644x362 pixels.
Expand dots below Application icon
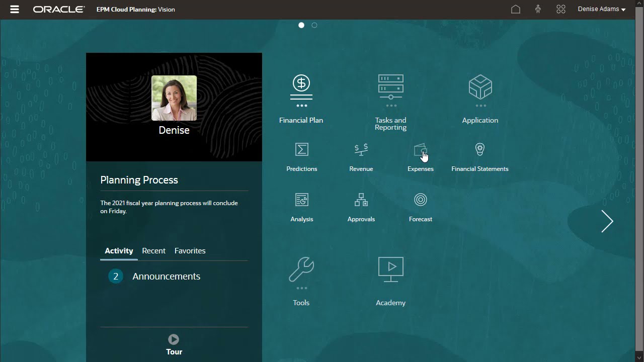pyautogui.click(x=480, y=106)
